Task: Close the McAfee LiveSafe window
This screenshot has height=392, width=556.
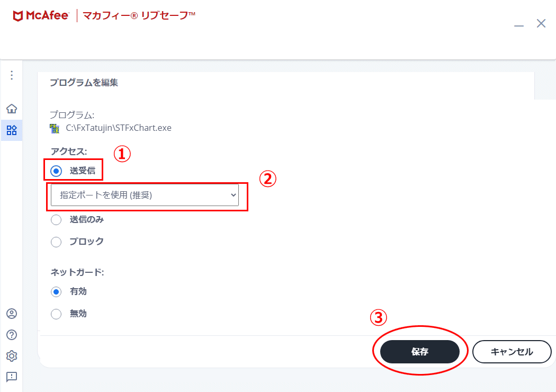Action: pyautogui.click(x=541, y=23)
